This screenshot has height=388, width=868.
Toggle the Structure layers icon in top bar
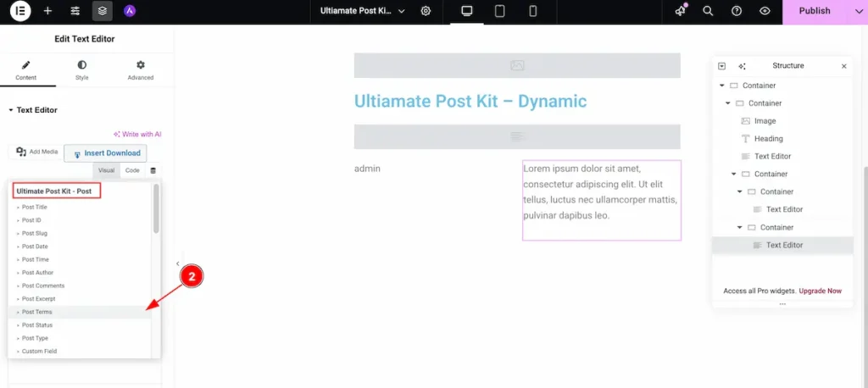point(102,11)
